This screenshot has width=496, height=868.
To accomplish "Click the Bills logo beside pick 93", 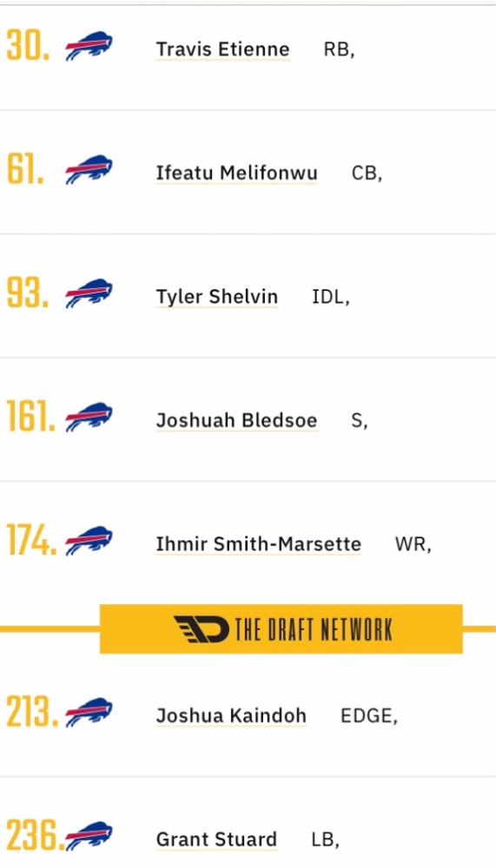I will [x=89, y=294].
